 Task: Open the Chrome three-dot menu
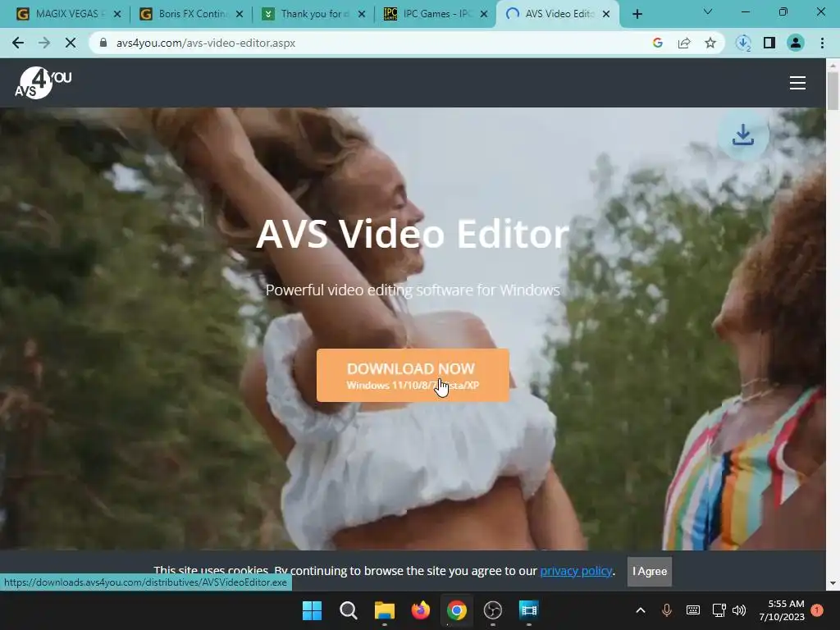[822, 43]
